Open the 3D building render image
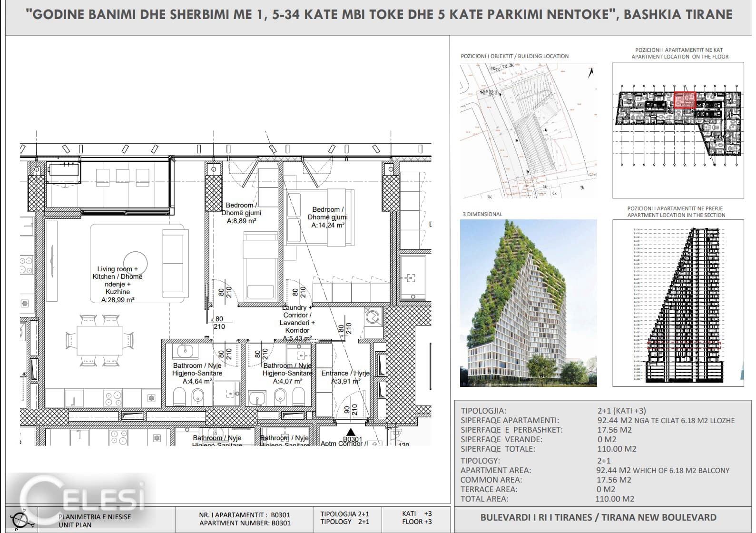756x533 pixels. pyautogui.click(x=528, y=303)
